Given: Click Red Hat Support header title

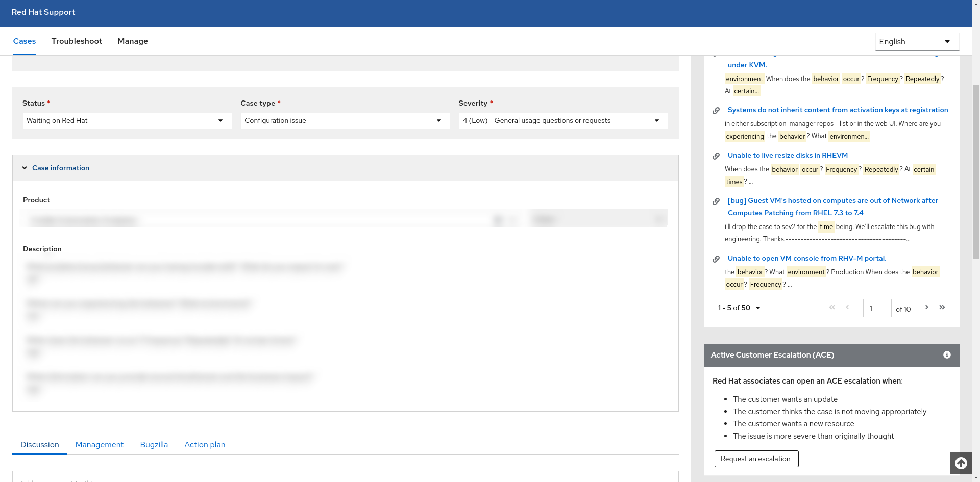Looking at the screenshot, I should (43, 12).
